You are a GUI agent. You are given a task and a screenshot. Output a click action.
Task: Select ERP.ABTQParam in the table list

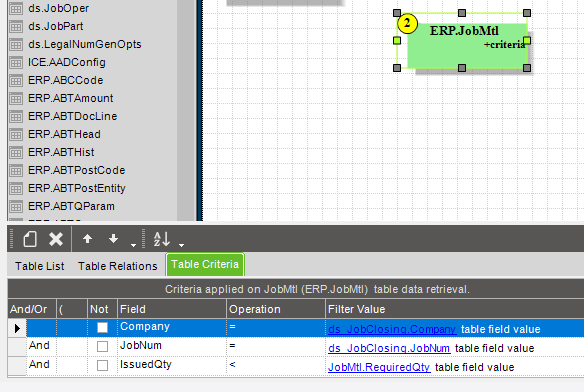[72, 206]
